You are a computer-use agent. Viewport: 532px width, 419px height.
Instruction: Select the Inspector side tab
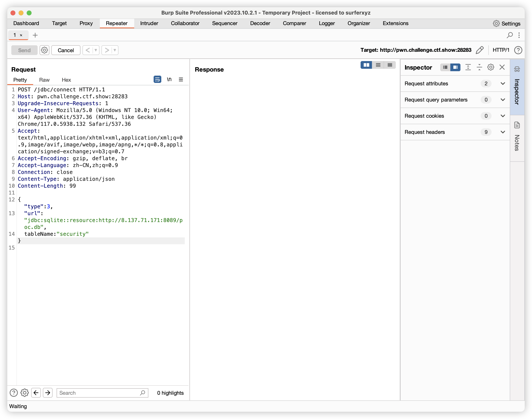(x=517, y=87)
